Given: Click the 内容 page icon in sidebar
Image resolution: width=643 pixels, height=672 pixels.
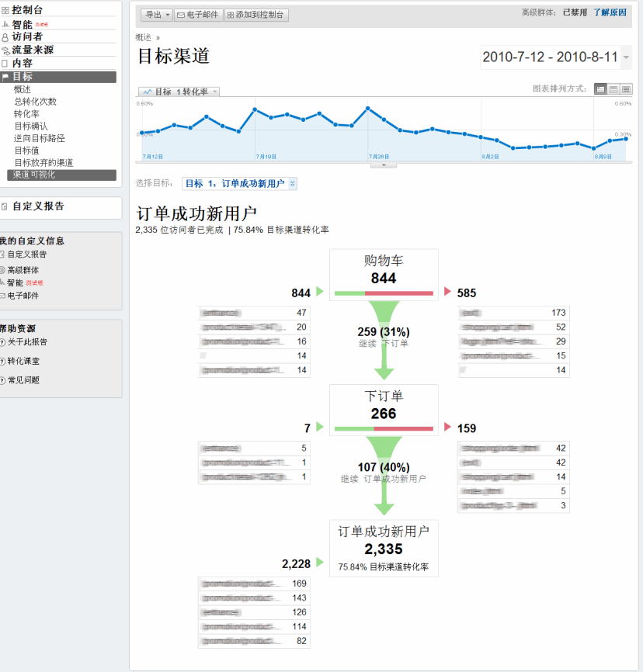Looking at the screenshot, I should (5, 64).
